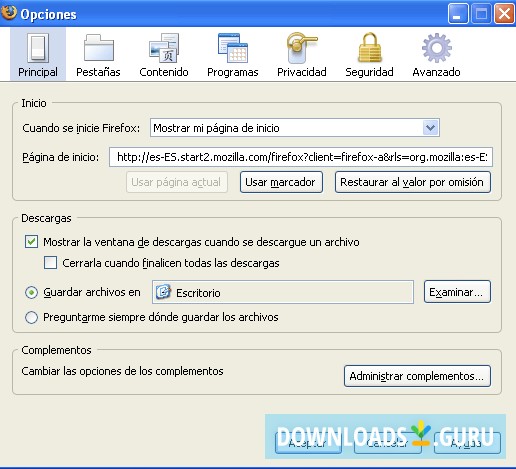The image size is (516, 469).
Task: Click Cambiar las opciones de los complementos text
Action: click(x=122, y=371)
